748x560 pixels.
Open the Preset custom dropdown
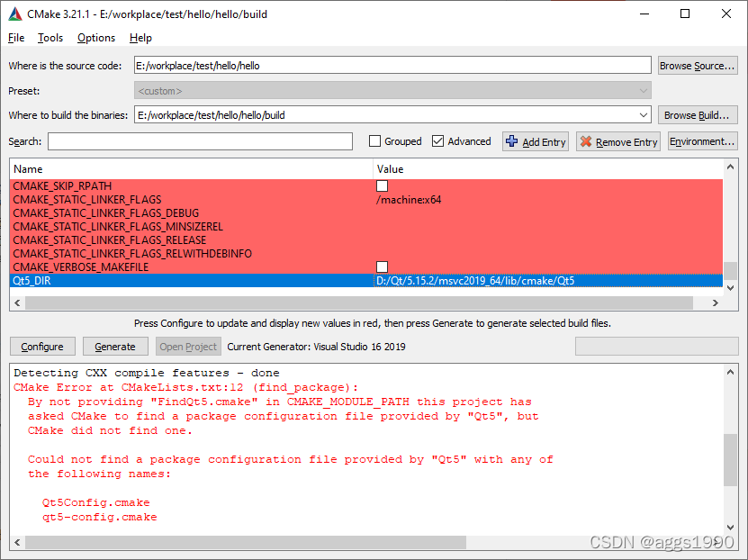point(392,91)
